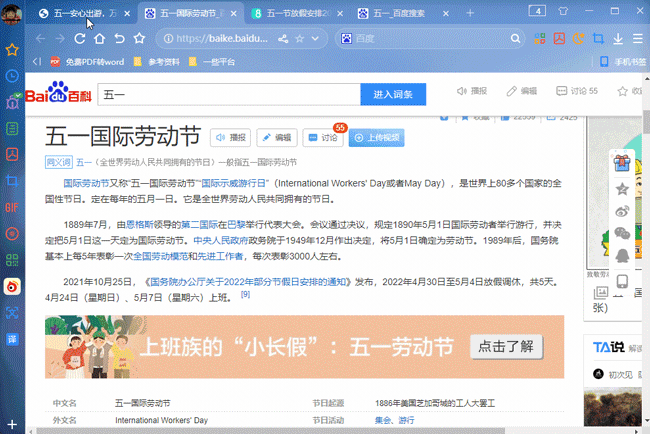Open 一些平台 bookmark folder

pos(211,62)
